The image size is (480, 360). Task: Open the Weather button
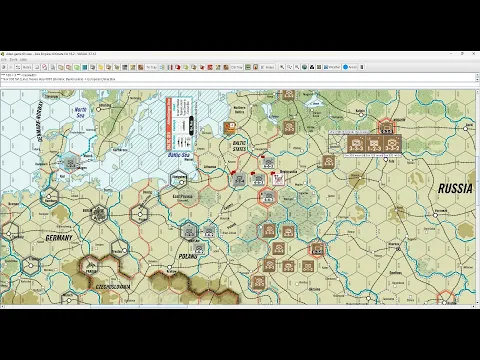(x=332, y=67)
